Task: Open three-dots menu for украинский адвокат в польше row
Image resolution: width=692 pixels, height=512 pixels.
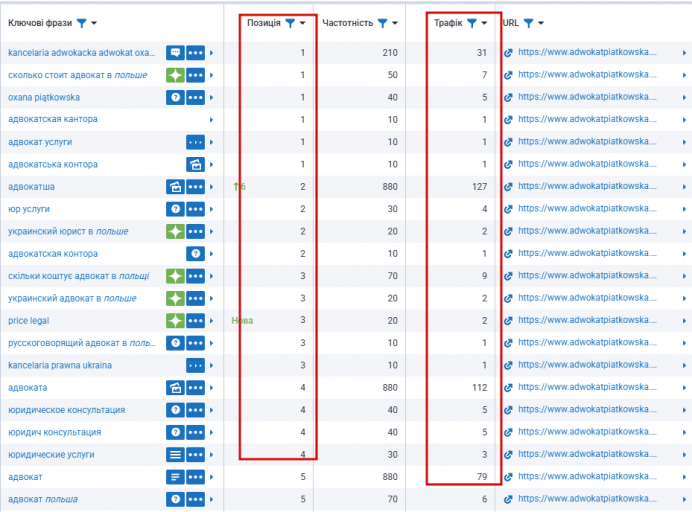Action: (196, 298)
